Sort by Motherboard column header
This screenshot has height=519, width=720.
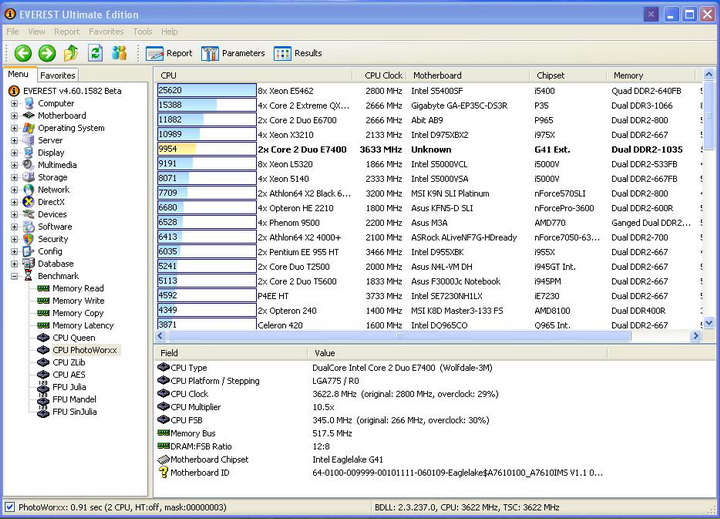click(467, 75)
